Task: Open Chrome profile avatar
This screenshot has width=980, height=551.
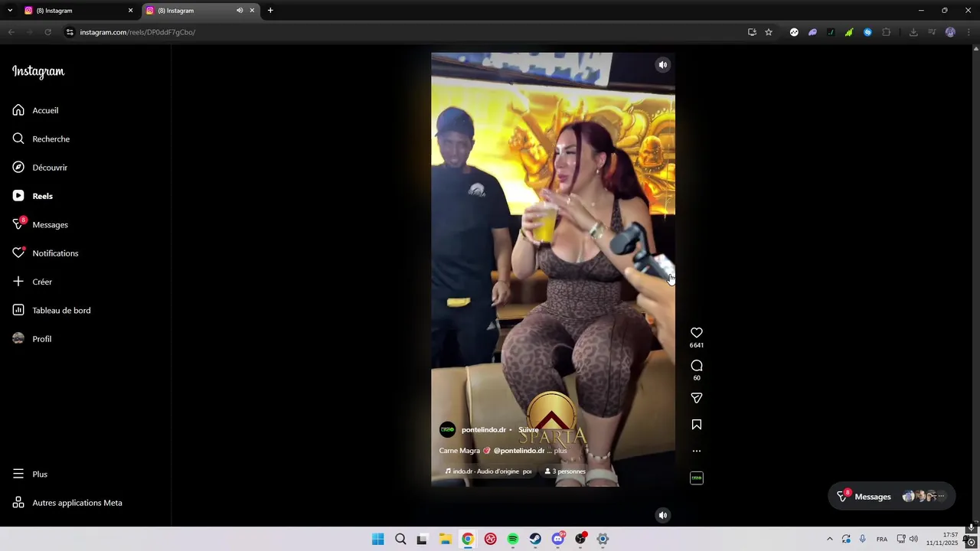Action: [950, 32]
